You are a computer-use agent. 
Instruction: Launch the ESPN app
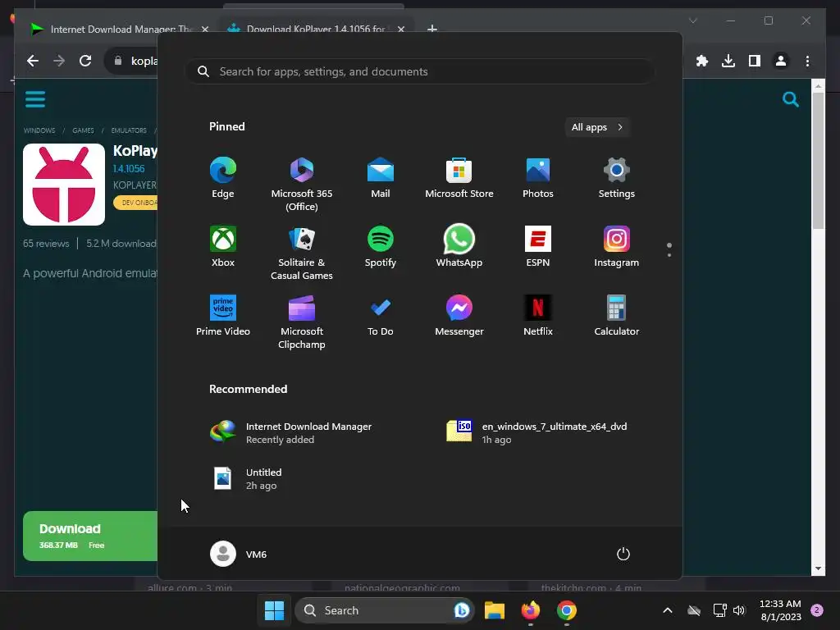[538, 247]
